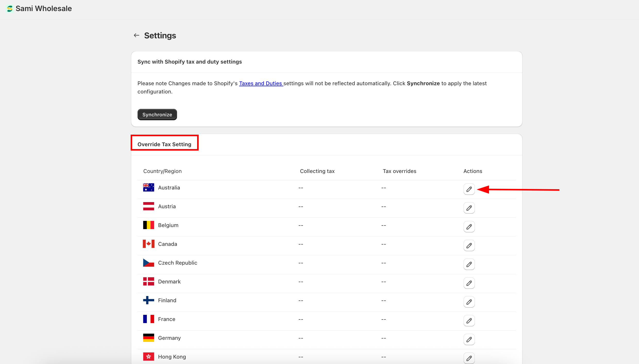The image size is (639, 364).
Task: Select the Germany country name
Action: click(169, 338)
